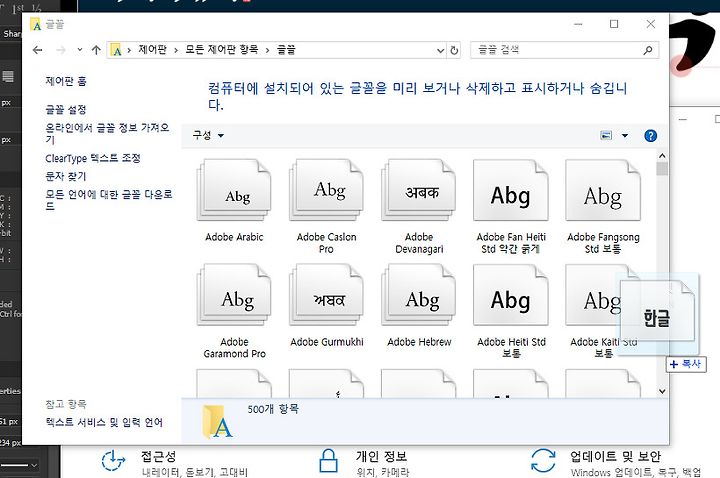Open the update and security (업데이트 및 보안) icon
Viewport: 720px width, 478px height.
[x=543, y=461]
